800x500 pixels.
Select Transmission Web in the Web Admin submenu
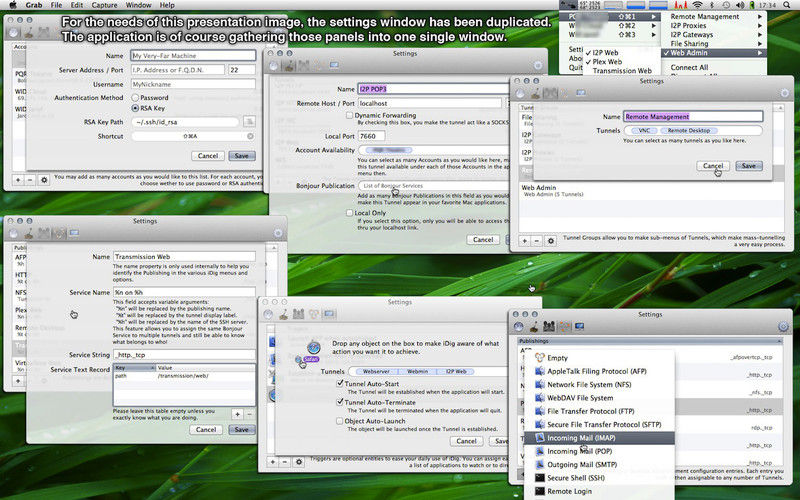[x=622, y=71]
